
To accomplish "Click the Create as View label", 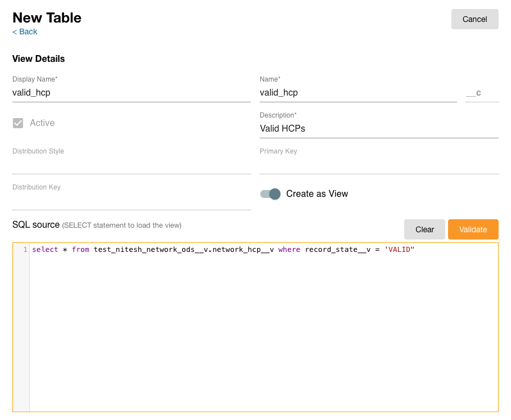I will pos(317,194).
